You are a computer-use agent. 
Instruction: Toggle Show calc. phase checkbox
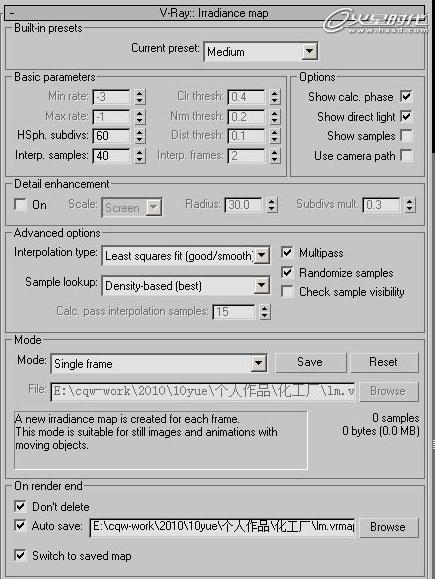[x=406, y=97]
